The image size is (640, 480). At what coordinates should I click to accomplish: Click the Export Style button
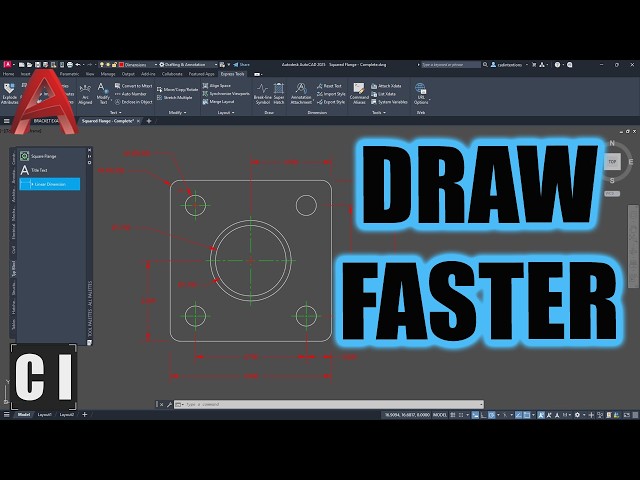(x=331, y=102)
